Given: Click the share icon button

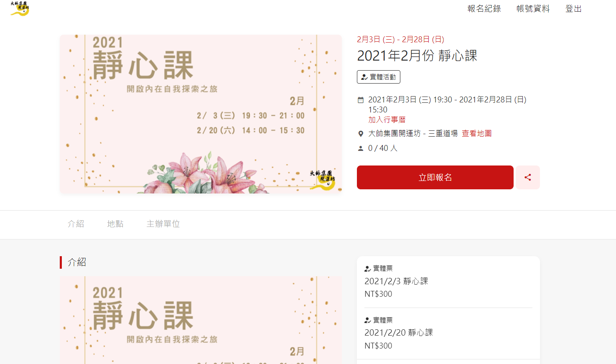Looking at the screenshot, I should [528, 177].
